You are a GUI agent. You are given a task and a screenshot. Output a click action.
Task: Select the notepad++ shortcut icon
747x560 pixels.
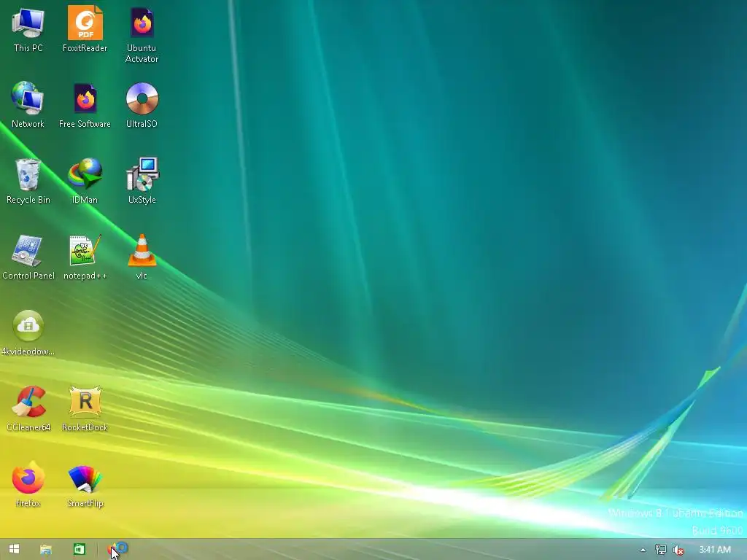pyautogui.click(x=85, y=251)
